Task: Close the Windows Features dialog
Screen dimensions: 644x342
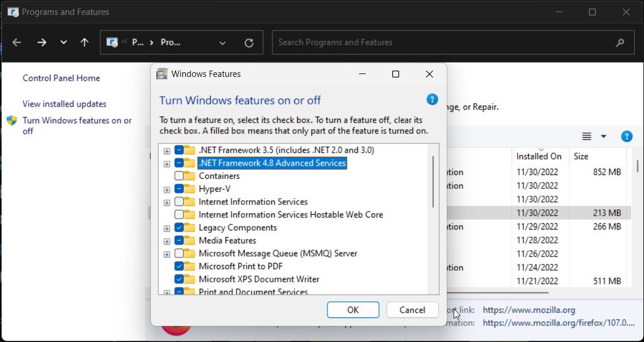Action: click(429, 74)
